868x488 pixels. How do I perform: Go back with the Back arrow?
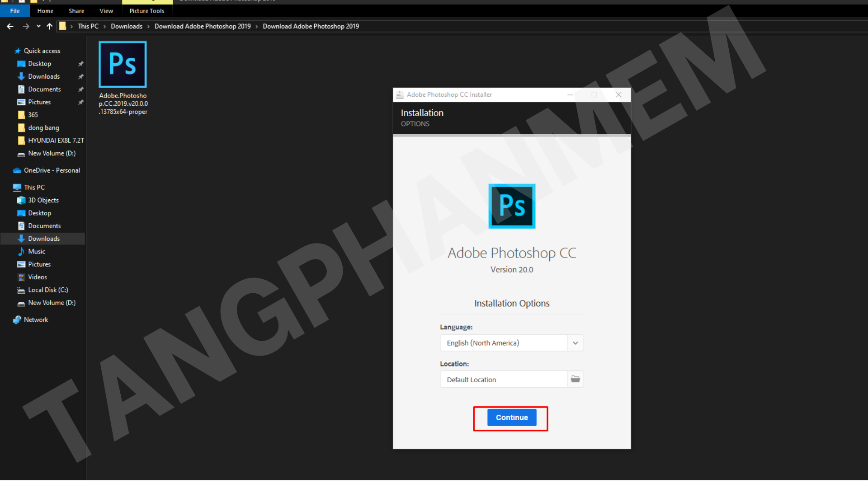pyautogui.click(x=10, y=26)
